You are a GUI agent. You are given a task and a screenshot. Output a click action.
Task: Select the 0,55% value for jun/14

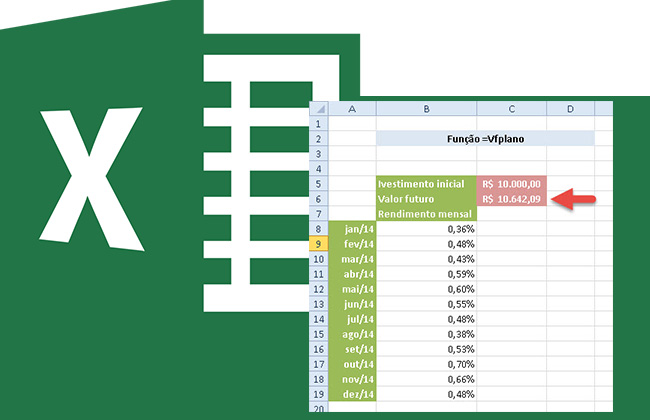[x=427, y=303]
